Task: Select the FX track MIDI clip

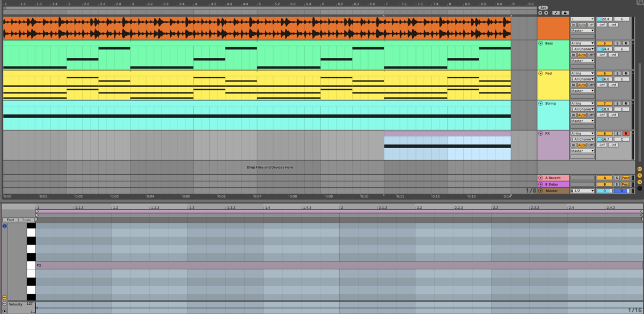Action: coord(448,145)
